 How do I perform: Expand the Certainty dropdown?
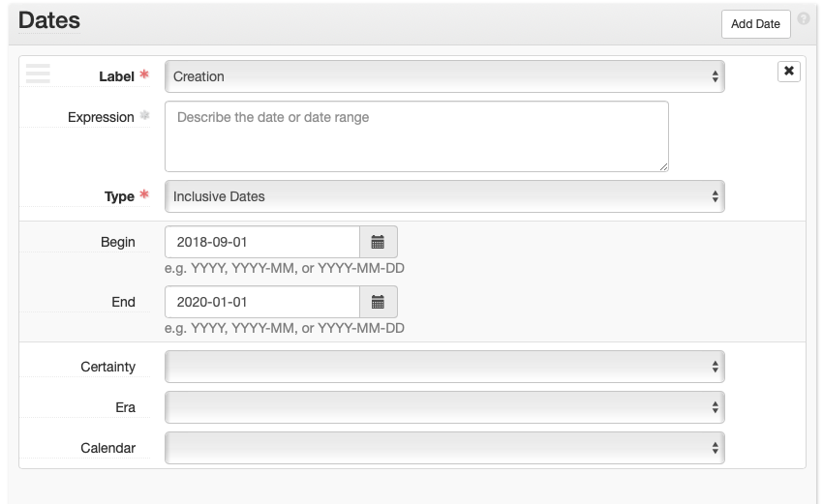[x=444, y=367]
